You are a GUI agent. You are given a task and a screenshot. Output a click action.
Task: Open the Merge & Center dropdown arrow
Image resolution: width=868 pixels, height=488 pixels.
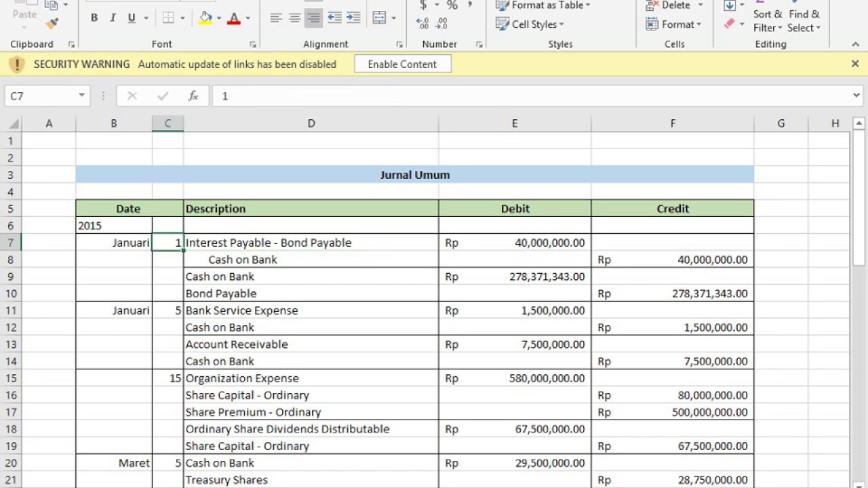393,18
